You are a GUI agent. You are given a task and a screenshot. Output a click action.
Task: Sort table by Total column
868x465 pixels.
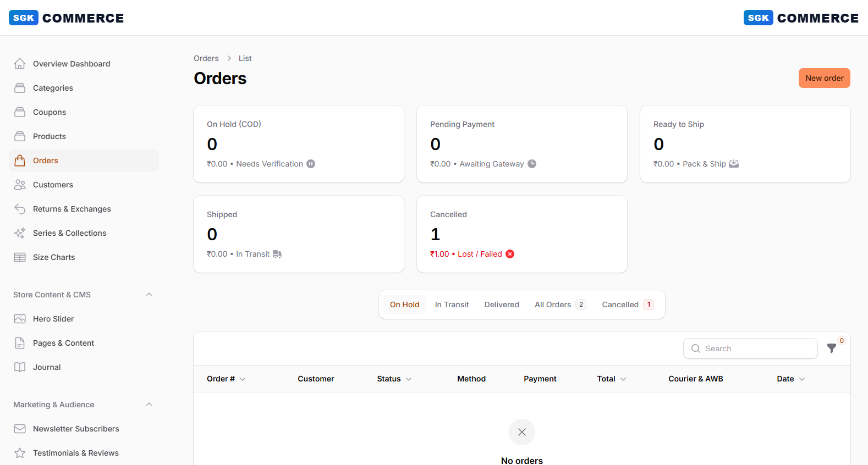(612, 379)
